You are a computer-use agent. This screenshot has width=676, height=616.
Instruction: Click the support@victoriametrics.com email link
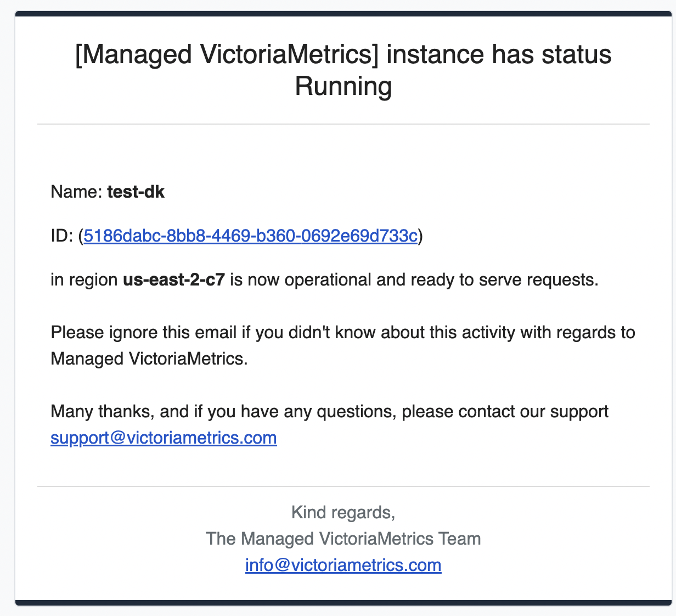tap(164, 438)
